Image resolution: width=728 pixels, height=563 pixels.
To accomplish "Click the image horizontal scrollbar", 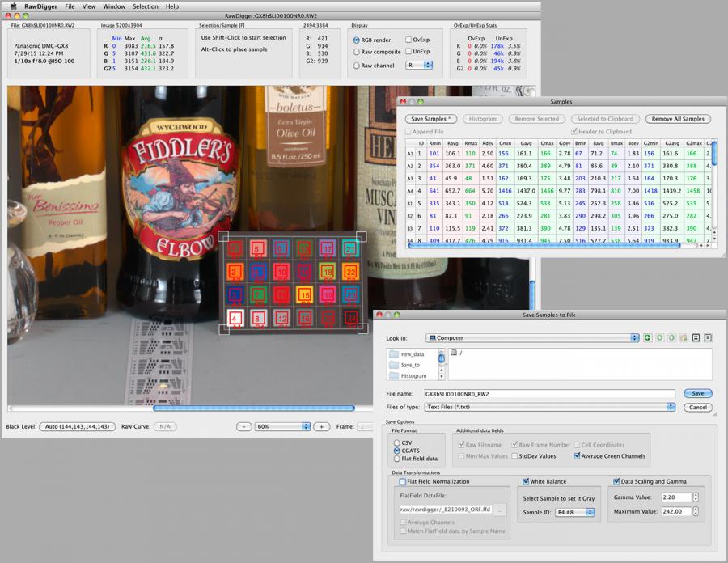I will [253, 408].
